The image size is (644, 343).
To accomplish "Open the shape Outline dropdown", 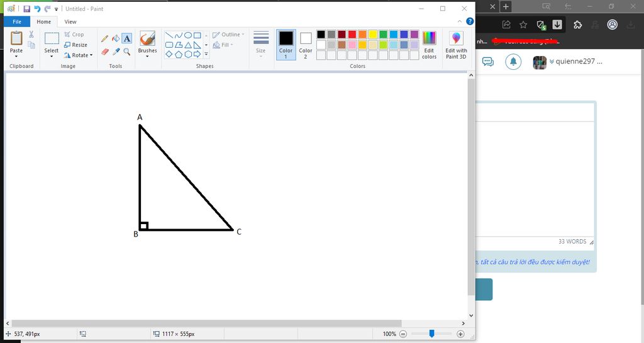I will coord(228,35).
